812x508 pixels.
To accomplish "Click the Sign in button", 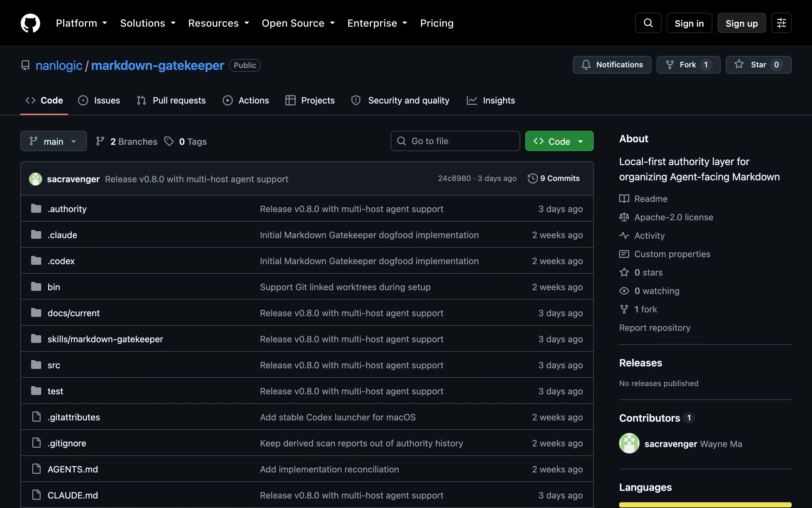I will [689, 23].
